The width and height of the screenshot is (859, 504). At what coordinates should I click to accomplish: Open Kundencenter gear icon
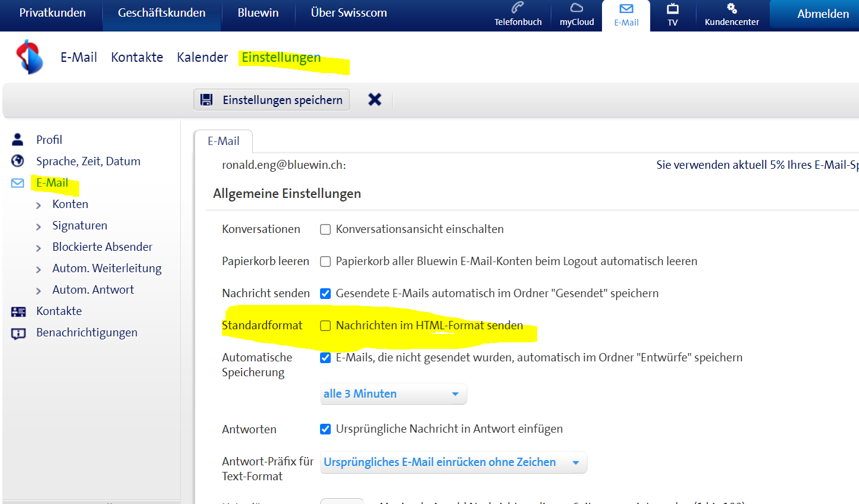(x=732, y=8)
